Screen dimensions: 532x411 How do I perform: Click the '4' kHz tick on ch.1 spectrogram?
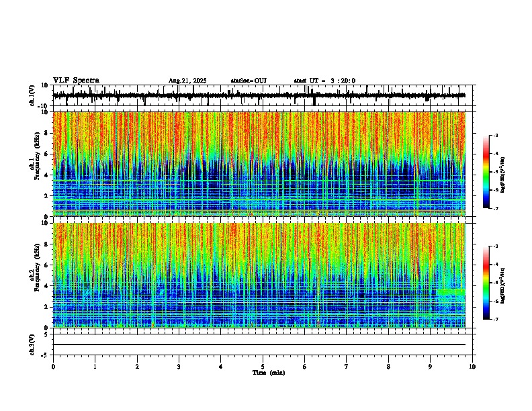click(47, 175)
